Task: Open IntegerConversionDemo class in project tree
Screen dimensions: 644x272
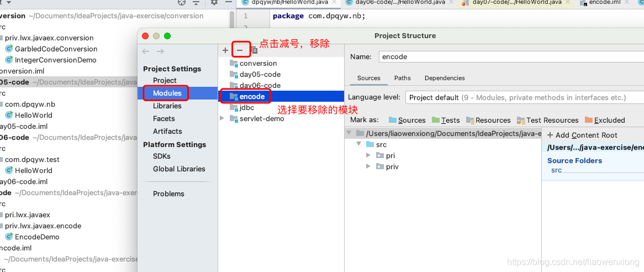Action: tap(51, 60)
